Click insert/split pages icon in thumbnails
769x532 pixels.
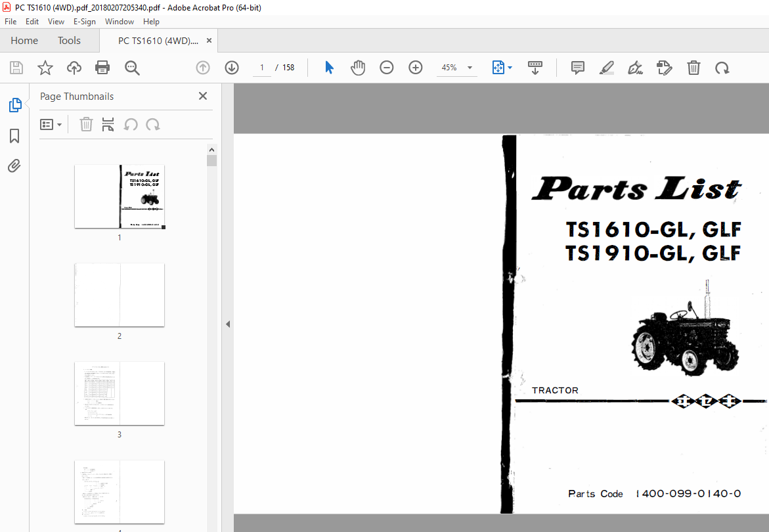point(108,125)
